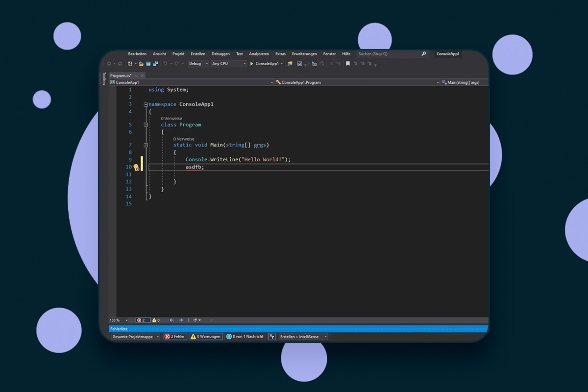Click the underlined asdfb text on line 10
The image size is (588, 392).
pos(193,167)
